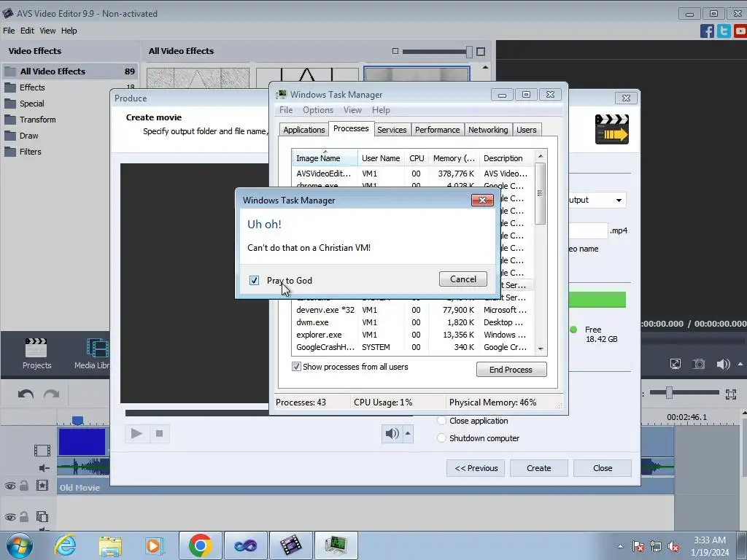Click the timeline zoom slider handle
This screenshot has height=560, width=747.
click(670, 393)
